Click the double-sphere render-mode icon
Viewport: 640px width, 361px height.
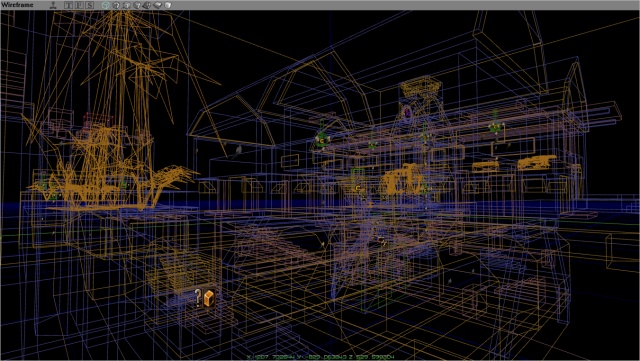pos(147,5)
